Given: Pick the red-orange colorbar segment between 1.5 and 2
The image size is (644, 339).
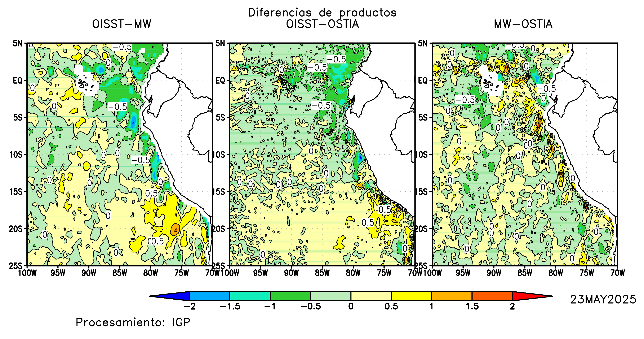Looking at the screenshot, I should click(492, 296).
